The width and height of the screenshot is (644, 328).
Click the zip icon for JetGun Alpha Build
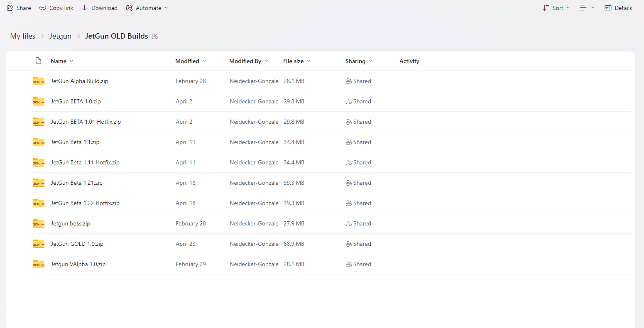pyautogui.click(x=39, y=81)
